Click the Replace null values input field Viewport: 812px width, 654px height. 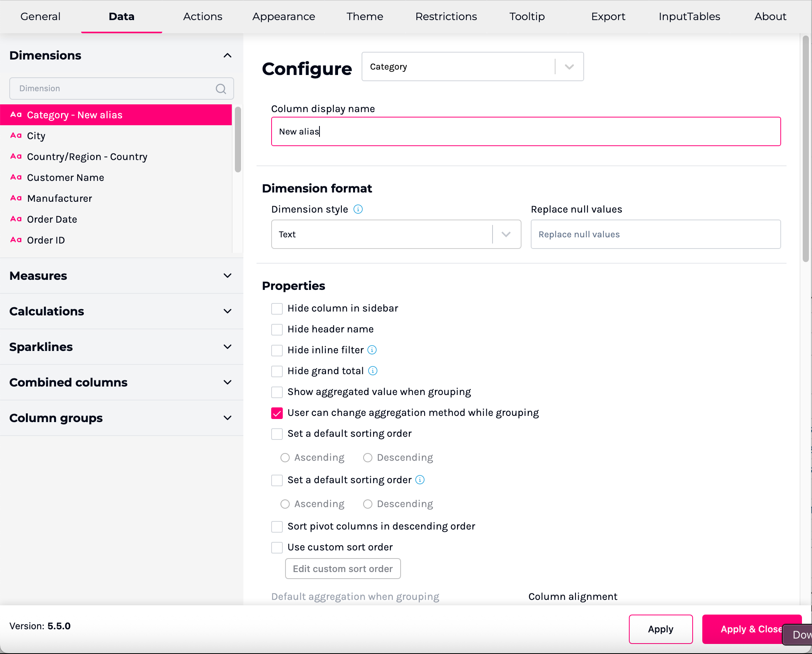coord(656,234)
